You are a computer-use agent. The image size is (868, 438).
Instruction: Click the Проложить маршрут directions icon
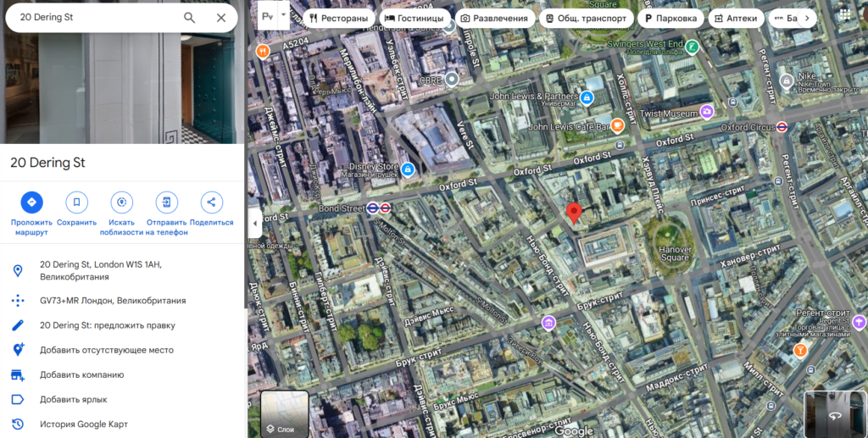pos(31,202)
